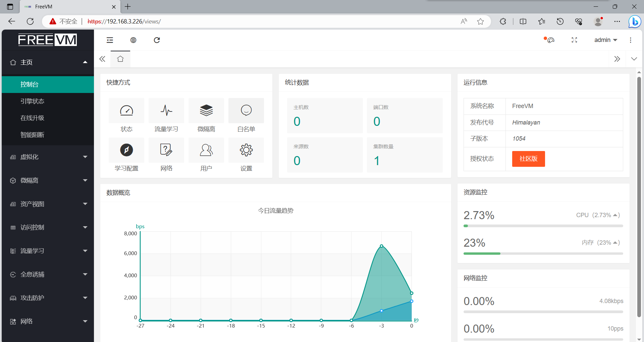Viewport: 644px width, 342px height.
Task: Click the 流量学习 pulse shortcut icon
Action: point(166,110)
